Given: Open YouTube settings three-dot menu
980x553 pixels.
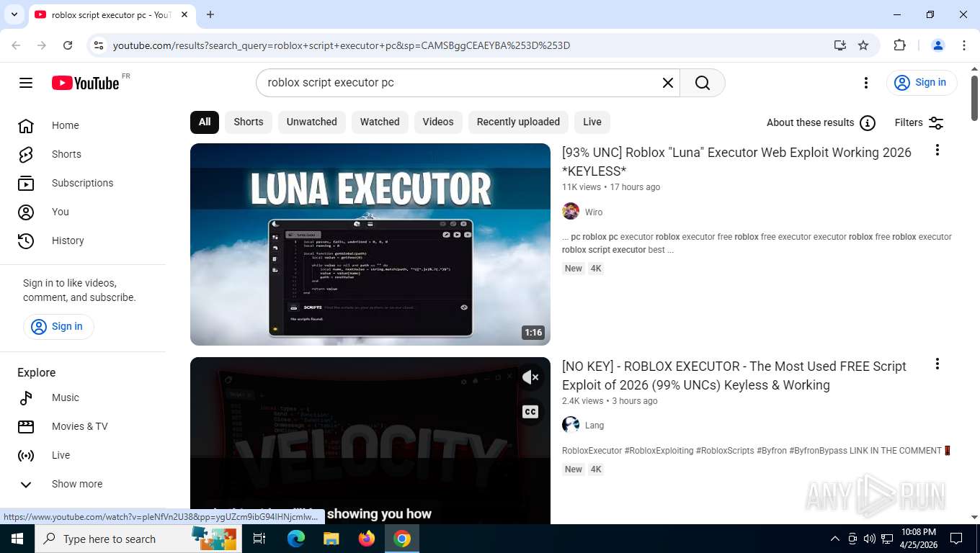Looking at the screenshot, I should tap(866, 83).
